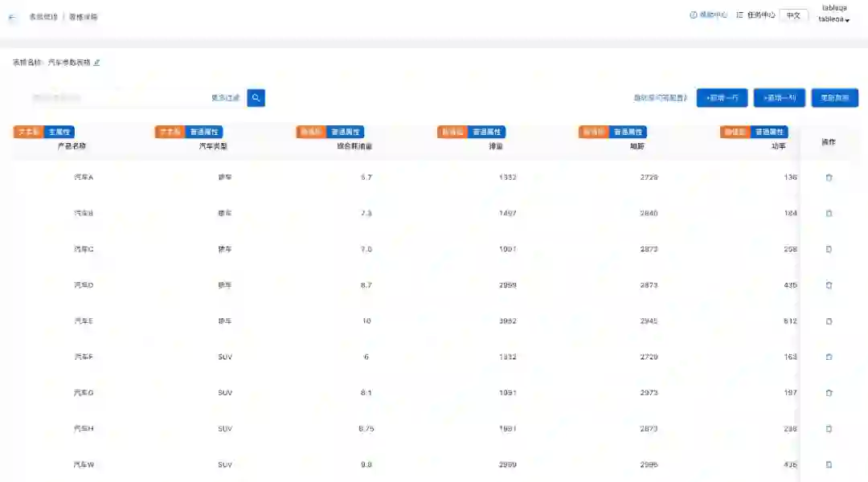Click the +新增一列 add column button
868x482 pixels.
[x=780, y=98]
